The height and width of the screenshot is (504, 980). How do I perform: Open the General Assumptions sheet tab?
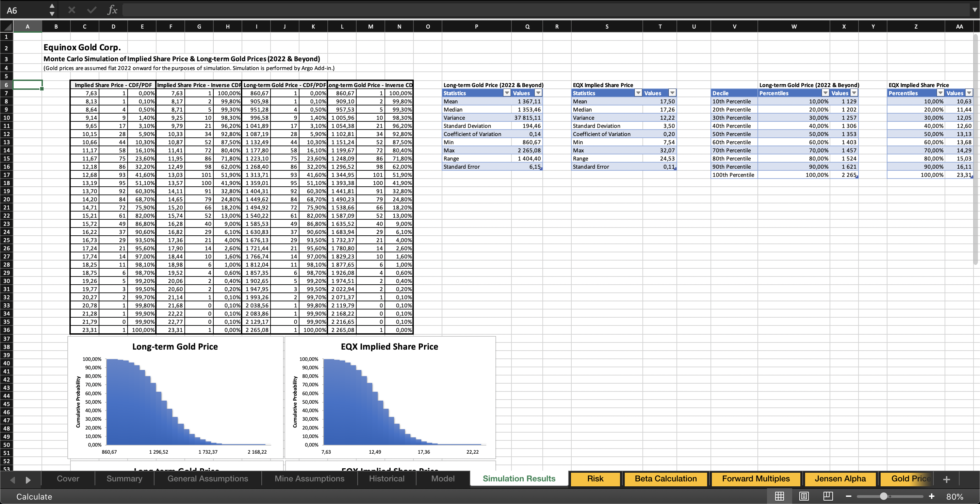click(208, 478)
